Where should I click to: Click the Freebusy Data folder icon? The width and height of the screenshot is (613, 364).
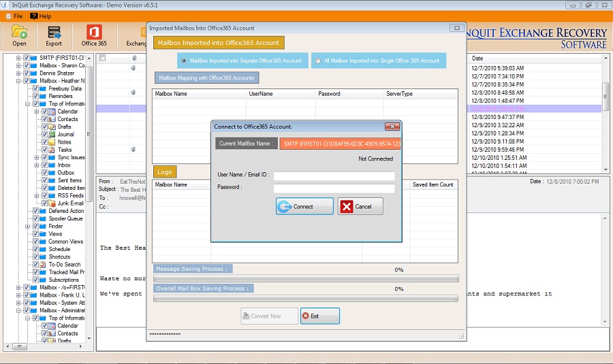pyautogui.click(x=43, y=88)
